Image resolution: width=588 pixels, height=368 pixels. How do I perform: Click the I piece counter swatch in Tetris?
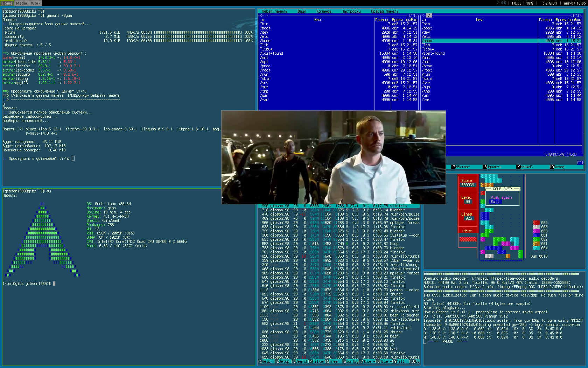[x=535, y=223]
